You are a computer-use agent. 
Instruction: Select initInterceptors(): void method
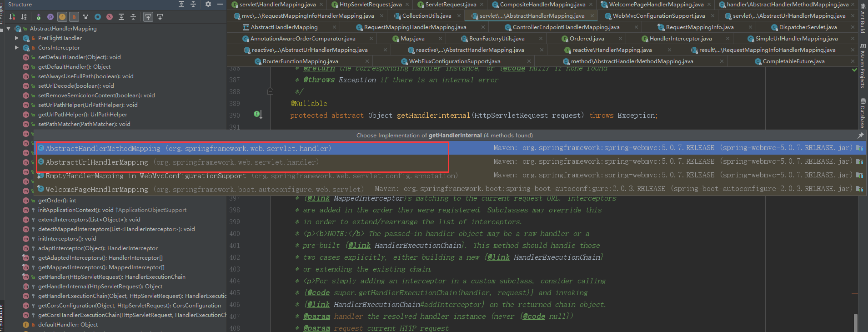[67, 239]
